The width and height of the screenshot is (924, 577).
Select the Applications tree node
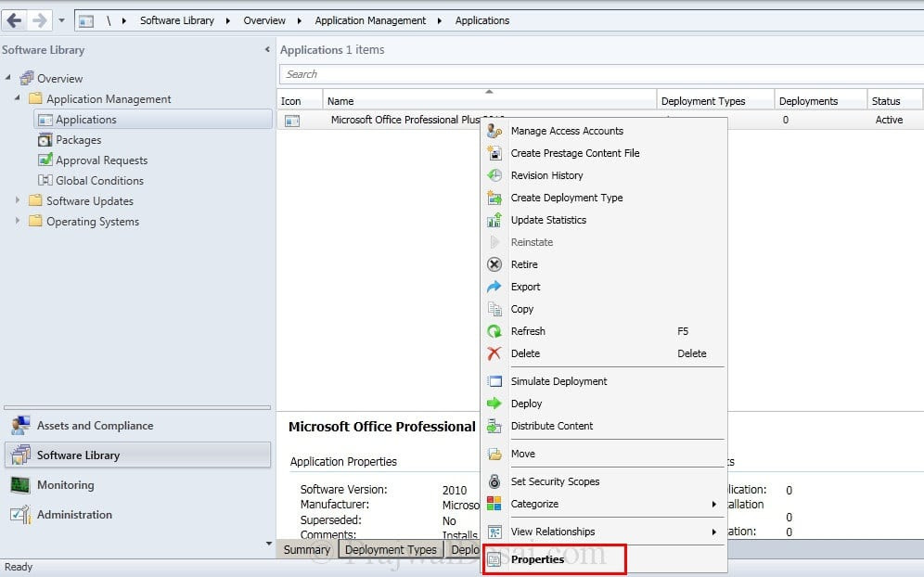pyautogui.click(x=153, y=120)
